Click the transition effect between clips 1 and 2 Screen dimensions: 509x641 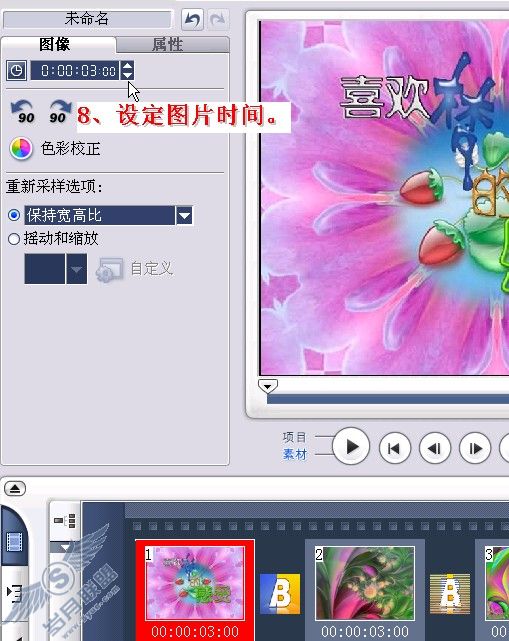[x=280, y=594]
